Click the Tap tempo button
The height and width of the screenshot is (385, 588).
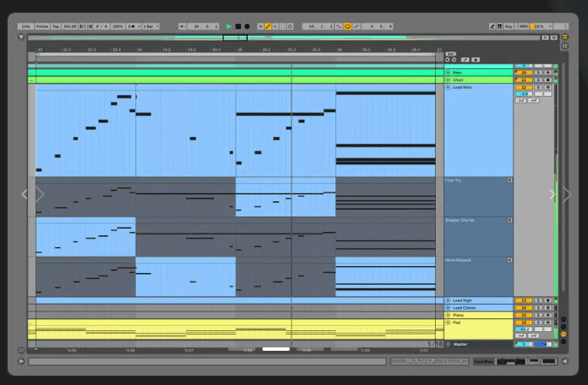(56, 27)
